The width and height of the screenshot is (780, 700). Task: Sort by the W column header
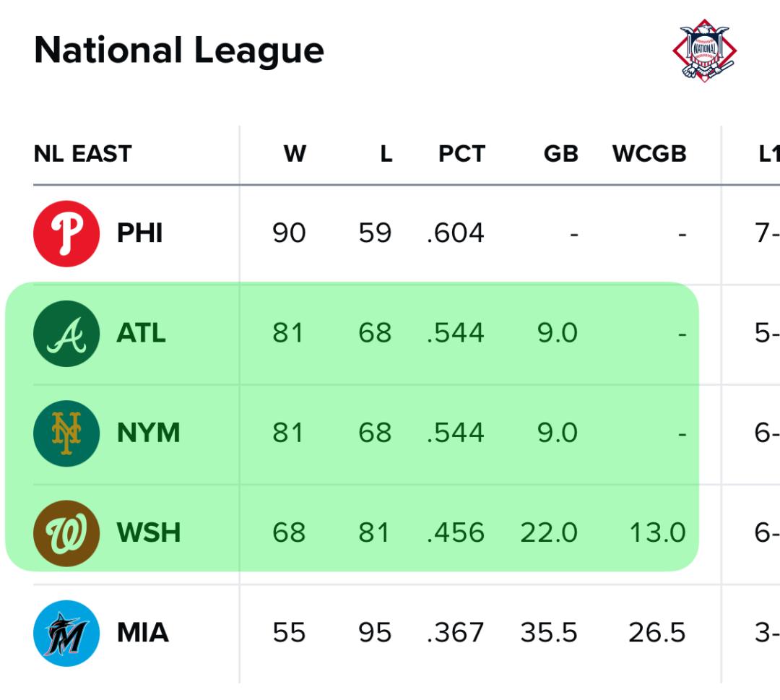pos(295,154)
